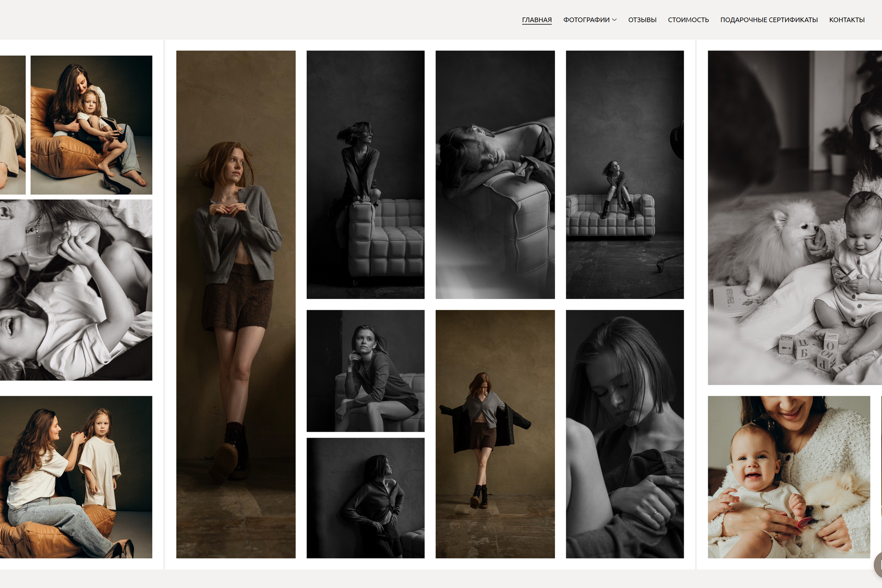Click the round floating widget at bottom right
This screenshot has height=588, width=882.
coord(878,564)
